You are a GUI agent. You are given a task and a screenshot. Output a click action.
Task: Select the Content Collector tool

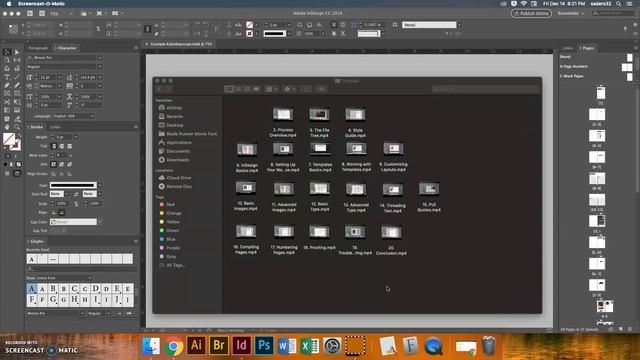click(x=7, y=69)
